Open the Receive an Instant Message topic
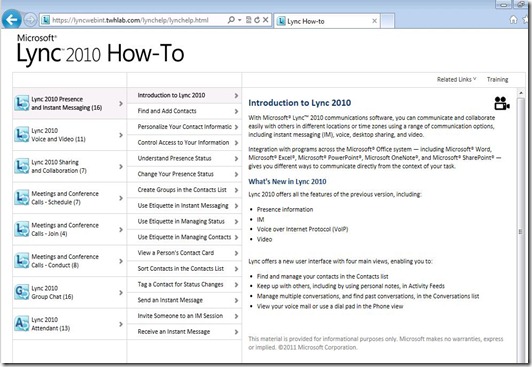This screenshot has height=367, width=532. coord(184,332)
